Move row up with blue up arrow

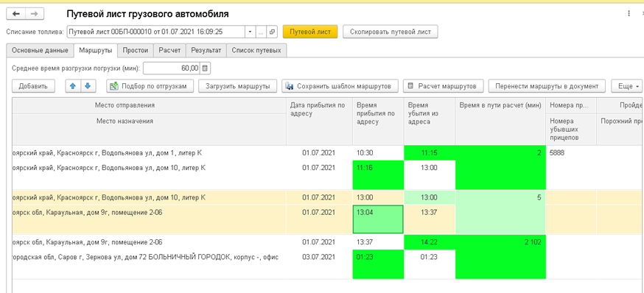(x=73, y=86)
